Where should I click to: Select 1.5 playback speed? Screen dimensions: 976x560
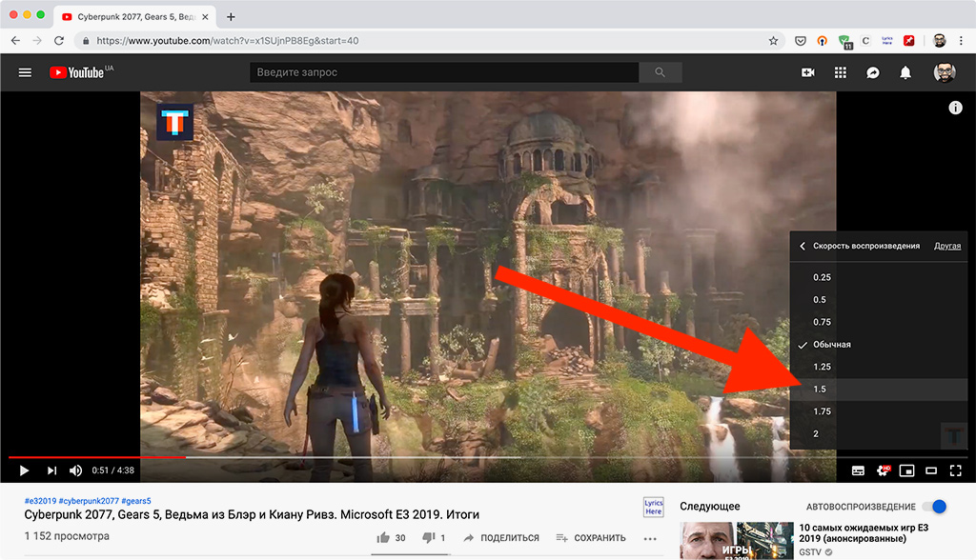[878, 389]
